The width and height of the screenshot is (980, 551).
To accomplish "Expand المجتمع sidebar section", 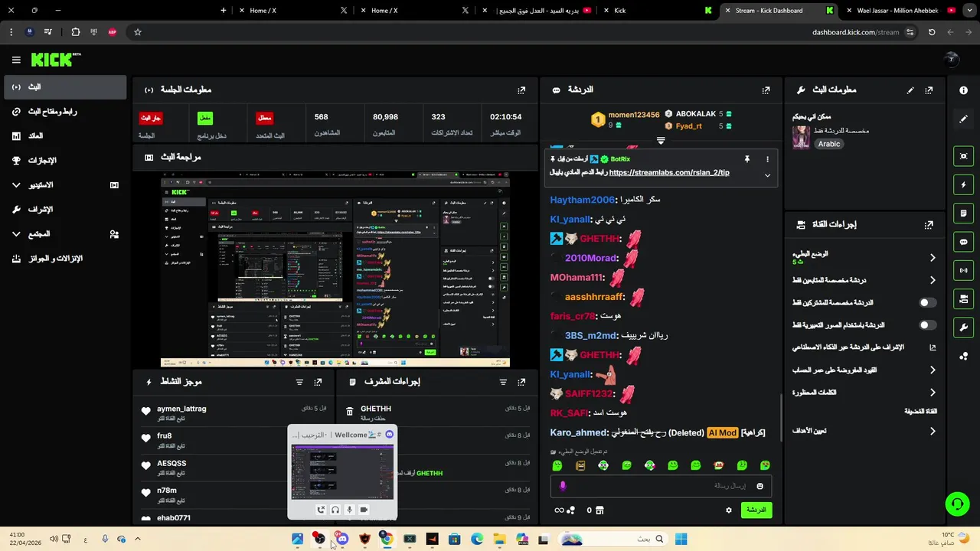I will click(x=66, y=234).
